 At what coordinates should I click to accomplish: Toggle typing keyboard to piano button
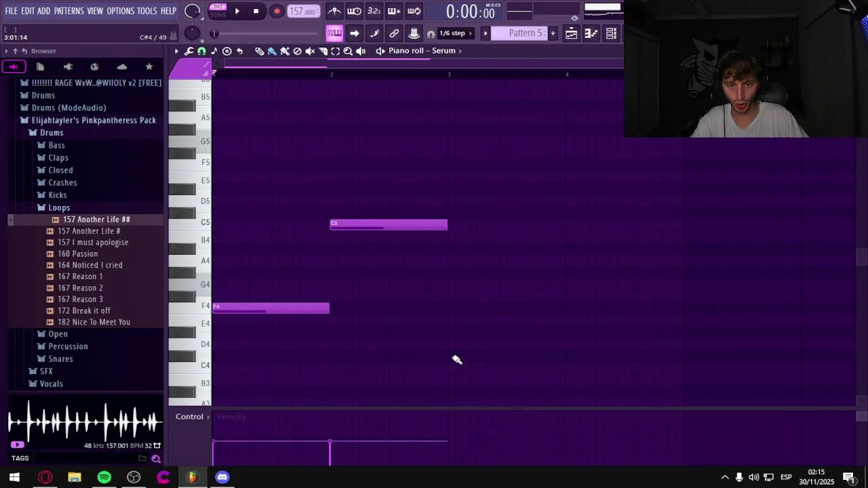tap(334, 33)
